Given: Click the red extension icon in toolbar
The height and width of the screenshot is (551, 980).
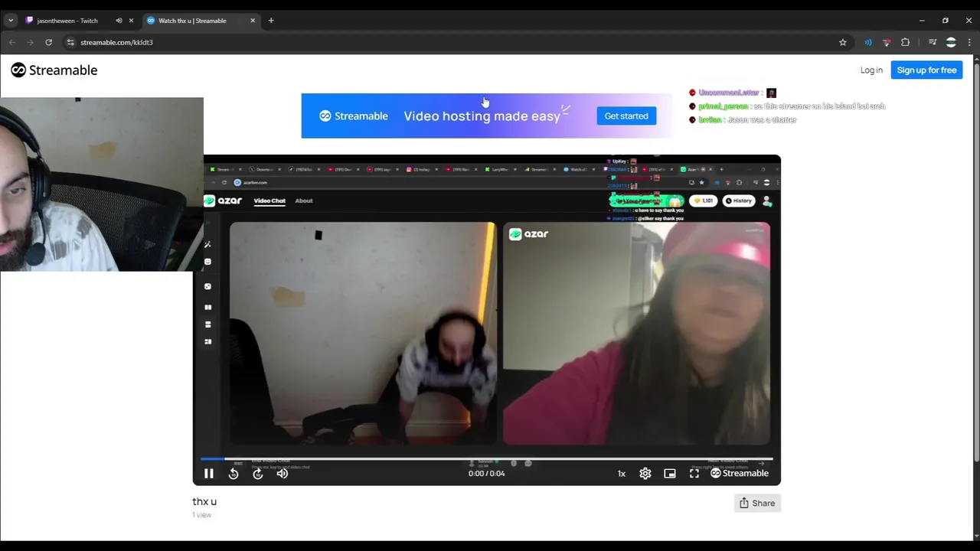Looking at the screenshot, I should point(887,42).
